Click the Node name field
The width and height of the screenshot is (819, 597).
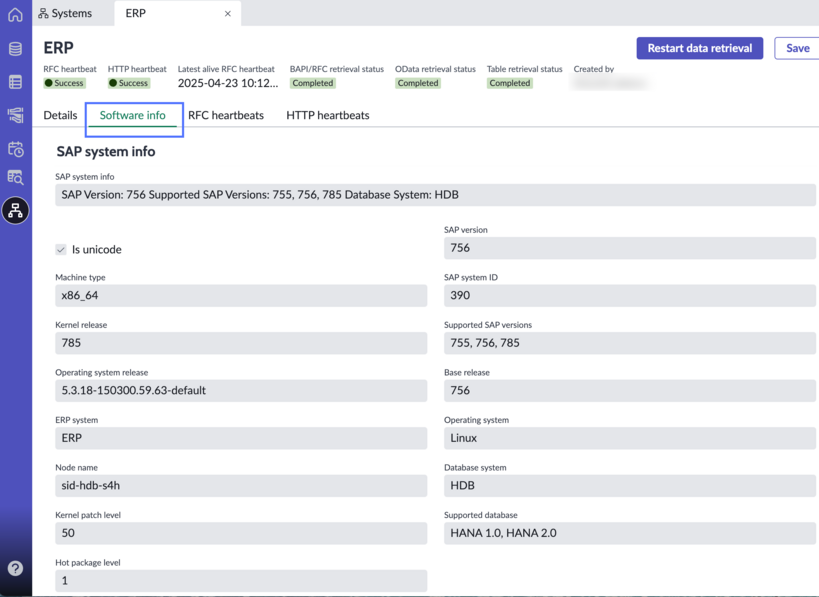(x=241, y=486)
